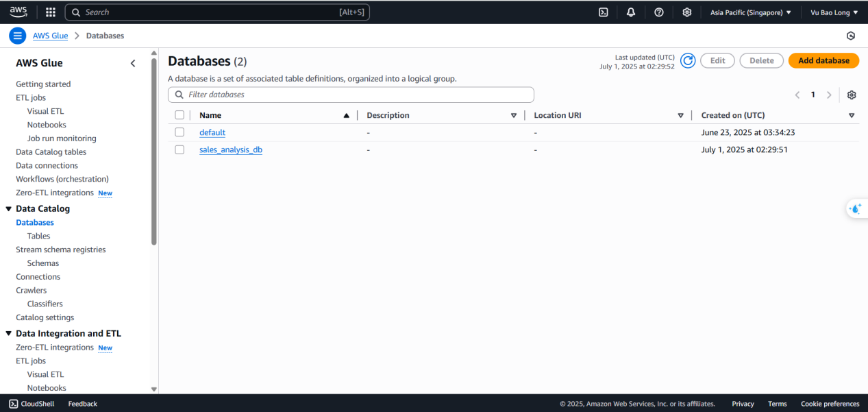Collapse the Data Catalog section
Viewport: 868px width, 412px height.
point(9,208)
